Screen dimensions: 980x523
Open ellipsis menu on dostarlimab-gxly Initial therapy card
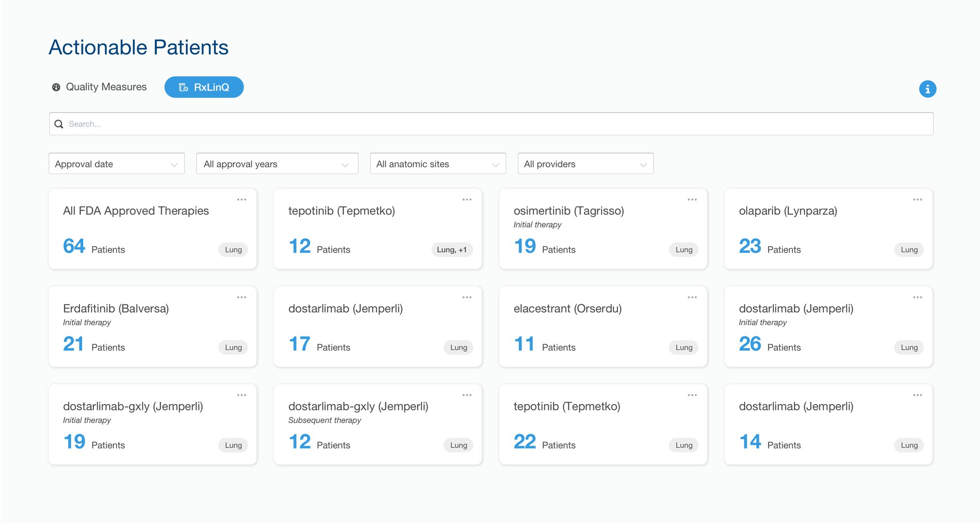point(242,395)
